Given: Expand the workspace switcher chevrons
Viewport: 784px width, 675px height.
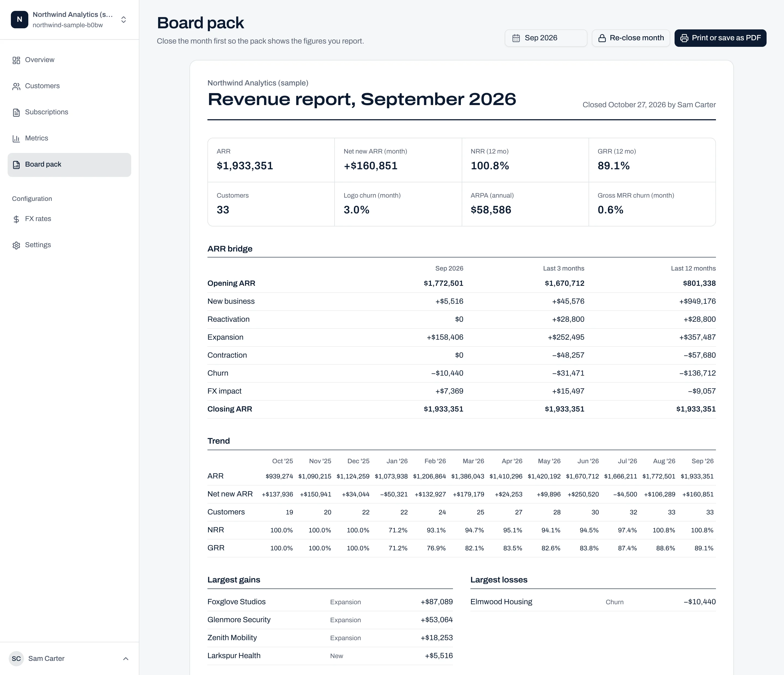Looking at the screenshot, I should tap(123, 20).
